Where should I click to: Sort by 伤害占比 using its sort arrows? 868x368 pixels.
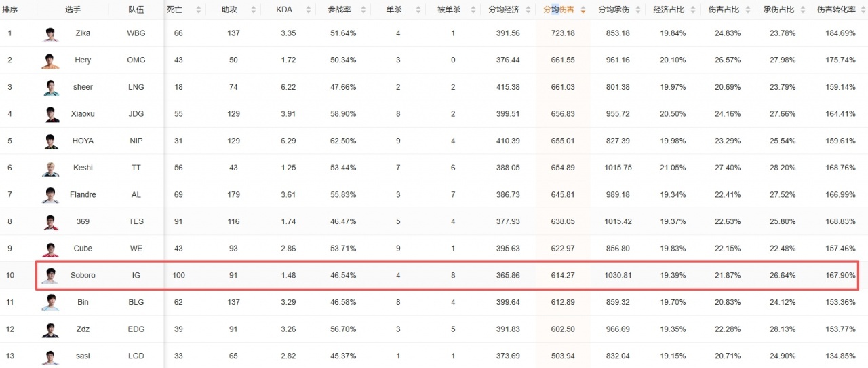click(x=747, y=10)
